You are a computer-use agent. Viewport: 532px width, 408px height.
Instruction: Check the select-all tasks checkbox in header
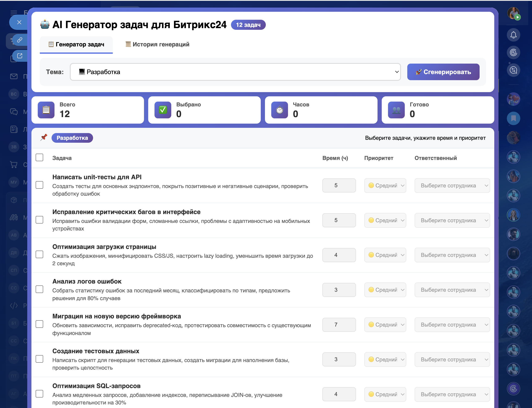coord(39,158)
